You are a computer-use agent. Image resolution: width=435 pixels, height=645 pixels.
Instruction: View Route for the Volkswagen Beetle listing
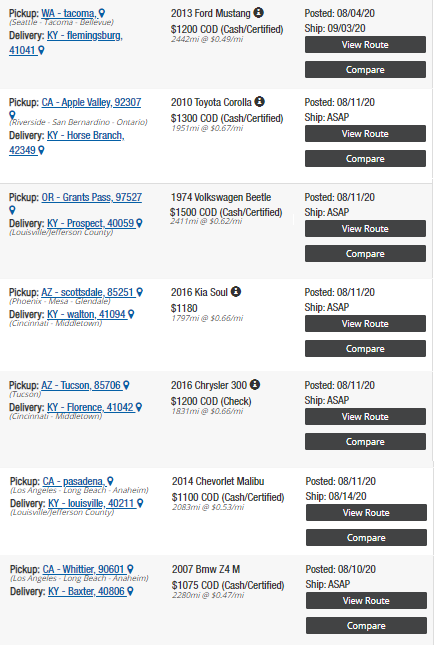pyautogui.click(x=365, y=228)
